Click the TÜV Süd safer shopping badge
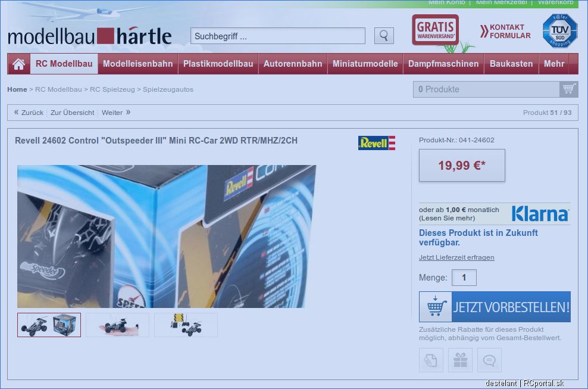The image size is (588, 389). (560, 30)
